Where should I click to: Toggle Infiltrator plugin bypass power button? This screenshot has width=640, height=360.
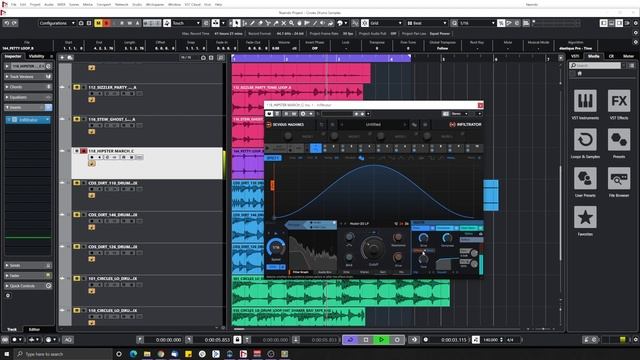[269, 114]
